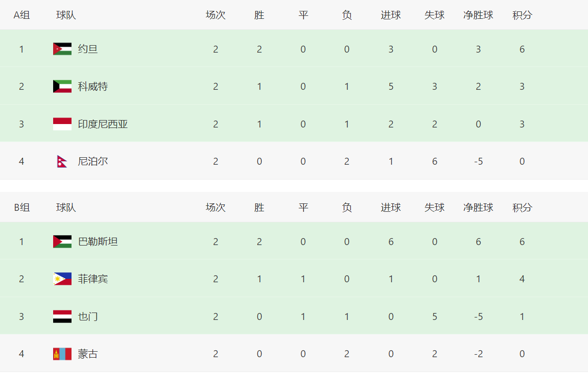588x377 pixels.
Task: Click Group A 积分 column header
Action: pos(522,15)
